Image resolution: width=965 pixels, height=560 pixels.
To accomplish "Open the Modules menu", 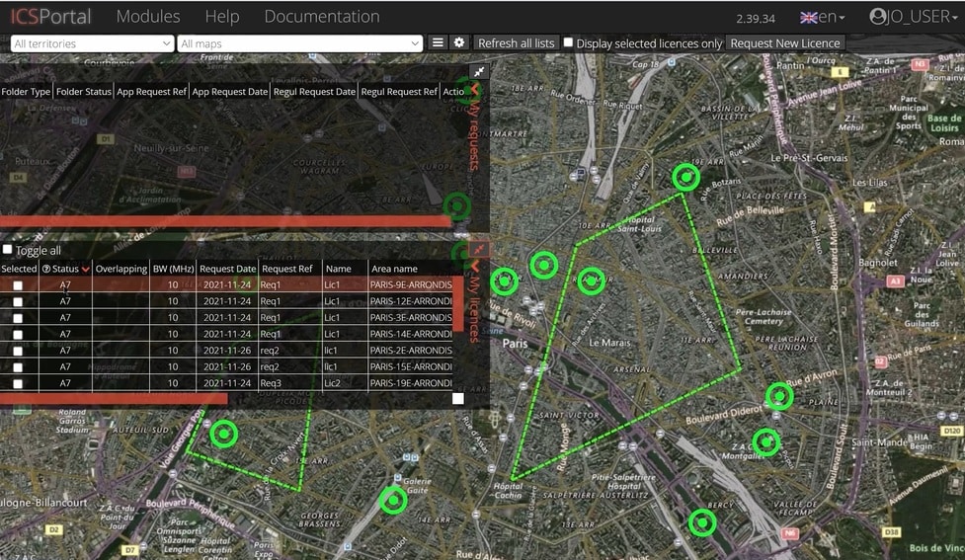I will pyautogui.click(x=148, y=16).
